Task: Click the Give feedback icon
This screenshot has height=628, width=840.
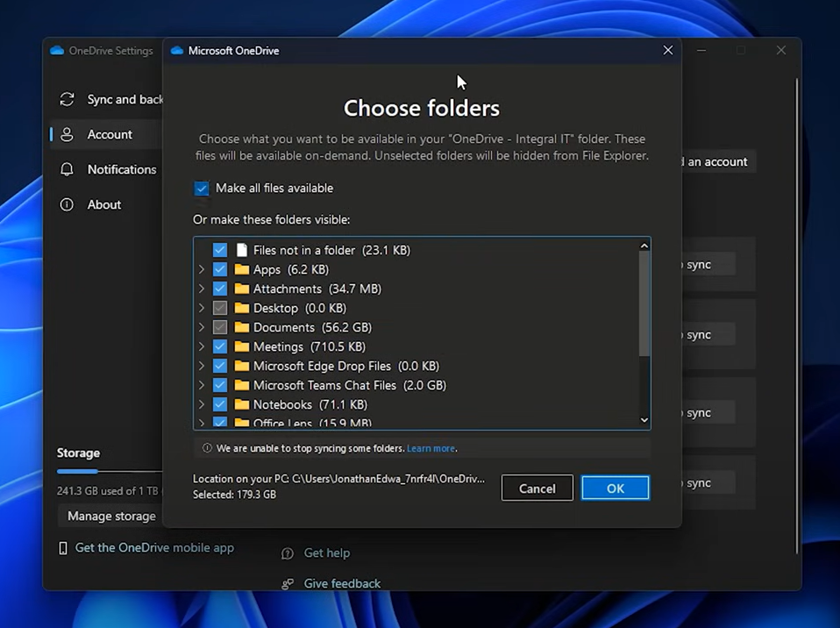Action: pos(288,583)
